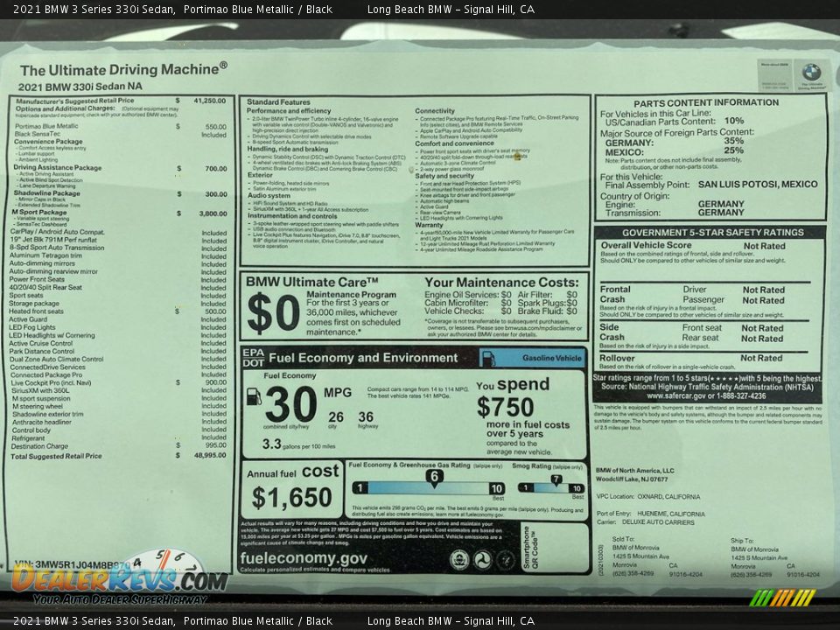Select "BMW of North America, LLC" text
The width and height of the screenshot is (840, 630).
pos(635,471)
